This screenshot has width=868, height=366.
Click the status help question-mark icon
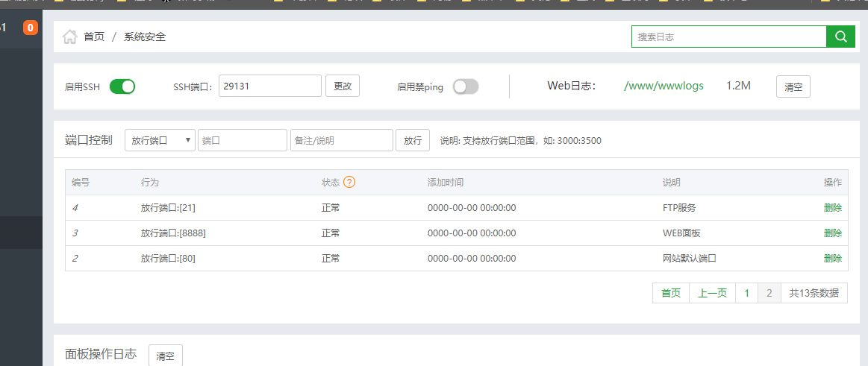coord(349,182)
